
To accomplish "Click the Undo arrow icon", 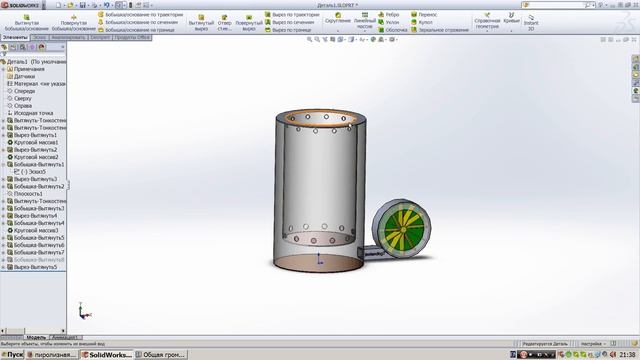I will (x=106, y=5).
